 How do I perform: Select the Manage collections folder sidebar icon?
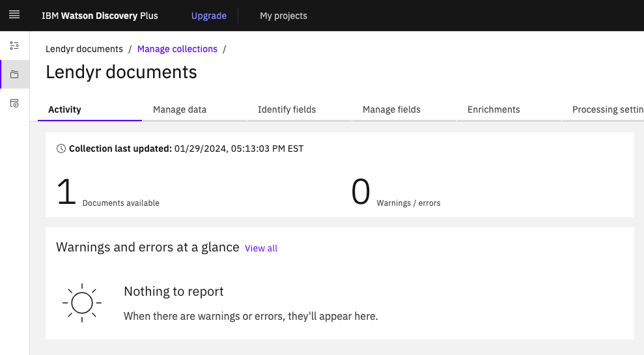pos(14,74)
